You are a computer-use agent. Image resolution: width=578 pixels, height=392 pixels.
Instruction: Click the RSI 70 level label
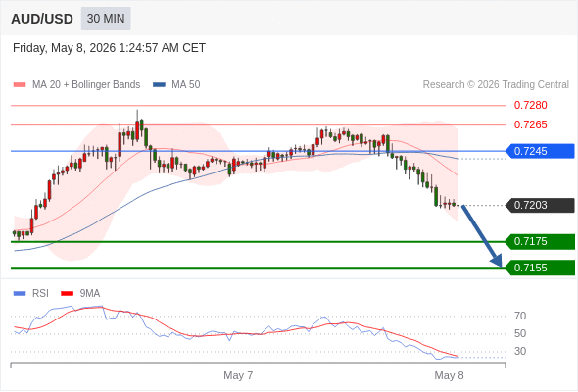pos(520,316)
